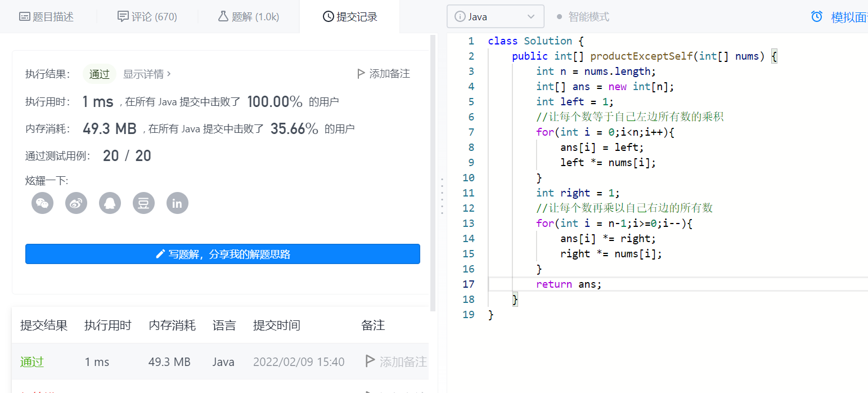
Task: Click the 备注 column header
Action: pyautogui.click(x=373, y=325)
